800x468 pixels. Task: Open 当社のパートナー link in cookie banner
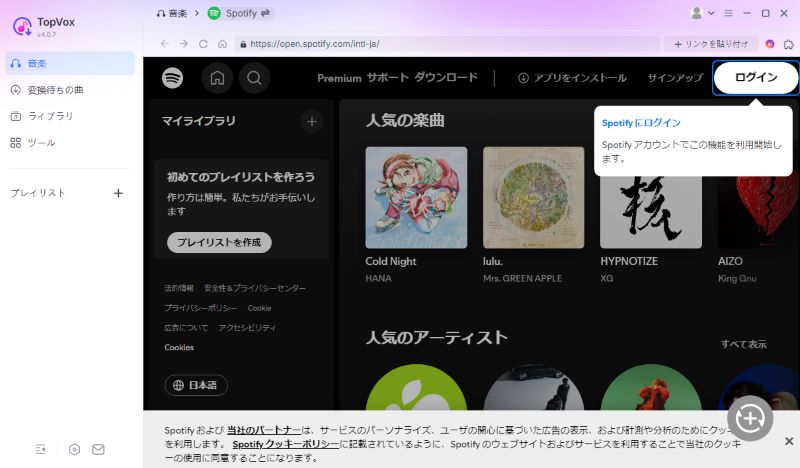(x=264, y=430)
